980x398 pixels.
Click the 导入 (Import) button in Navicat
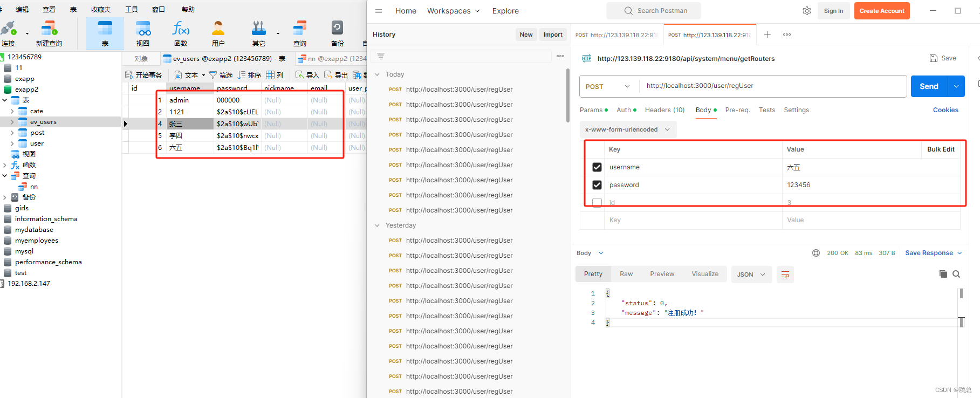click(307, 75)
